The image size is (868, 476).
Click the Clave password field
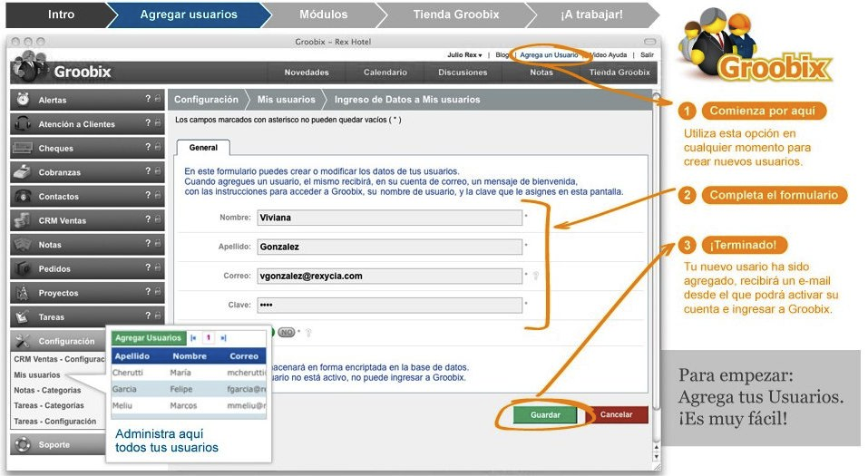tap(390, 305)
